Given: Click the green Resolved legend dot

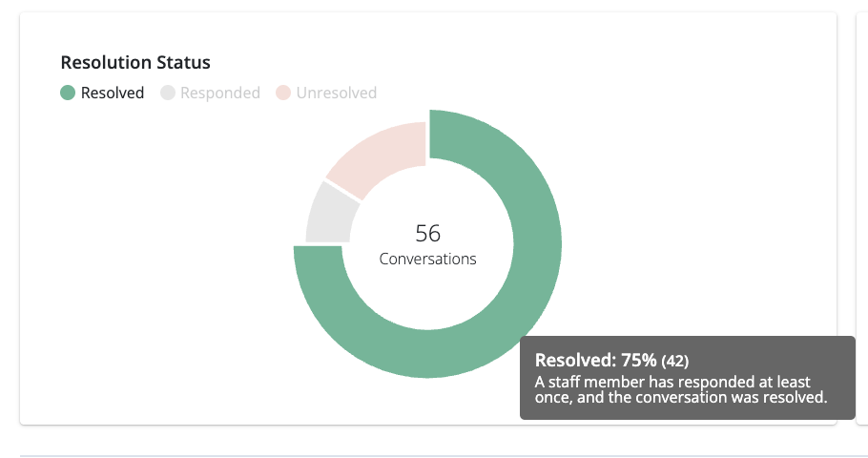Looking at the screenshot, I should point(68,94).
